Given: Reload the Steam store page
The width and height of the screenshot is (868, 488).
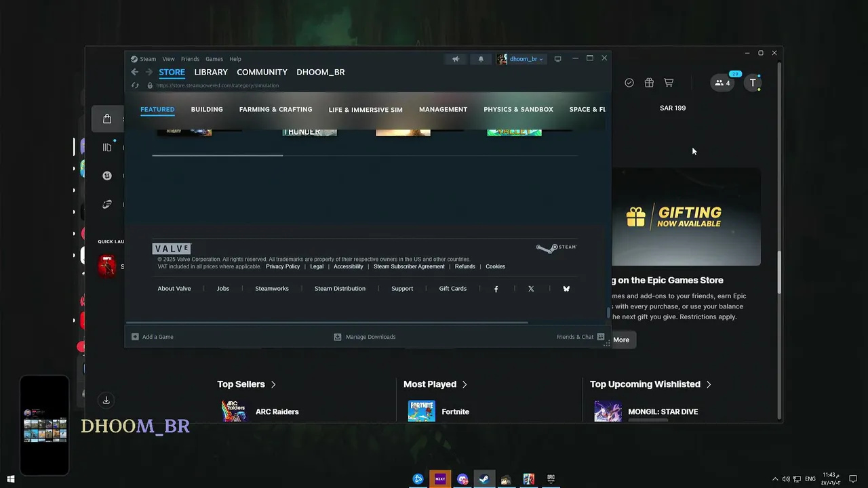Looking at the screenshot, I should pos(135,85).
